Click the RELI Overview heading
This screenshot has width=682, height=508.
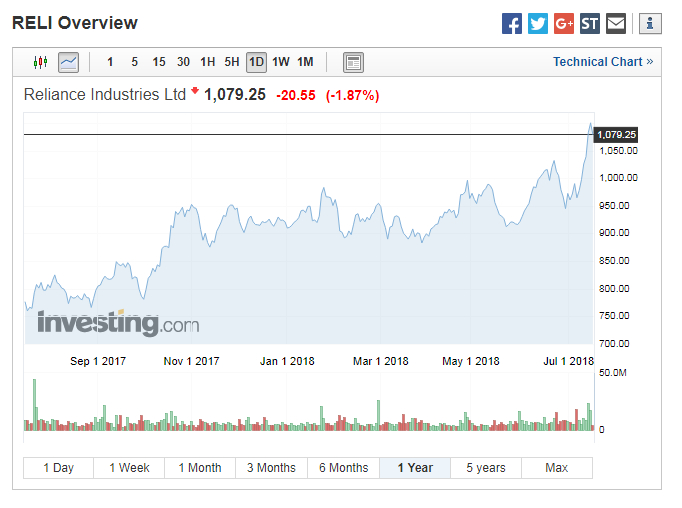click(75, 23)
